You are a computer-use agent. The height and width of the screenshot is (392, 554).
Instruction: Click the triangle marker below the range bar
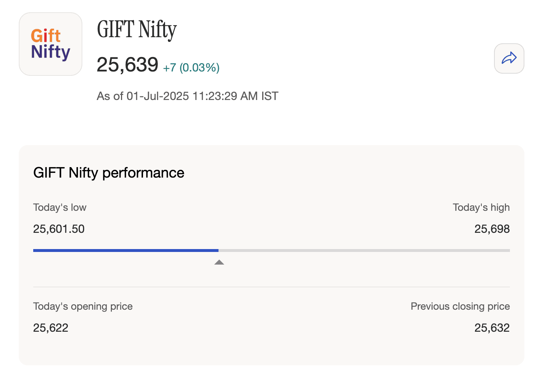pyautogui.click(x=219, y=262)
